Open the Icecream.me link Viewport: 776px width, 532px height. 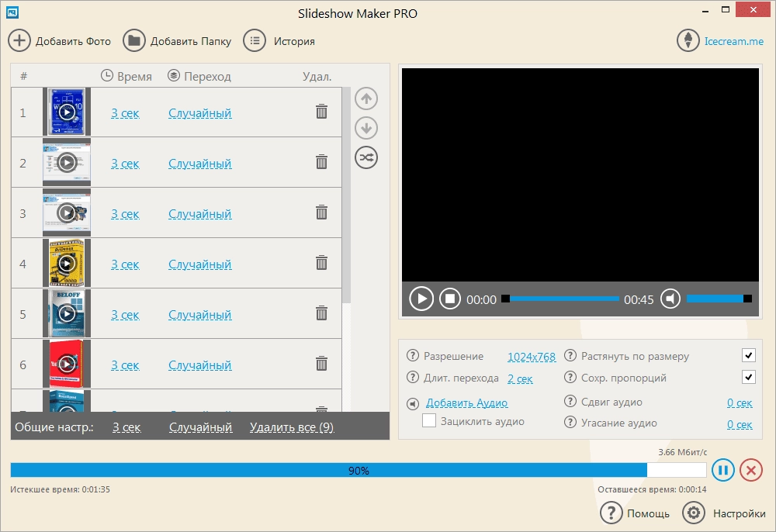(733, 41)
